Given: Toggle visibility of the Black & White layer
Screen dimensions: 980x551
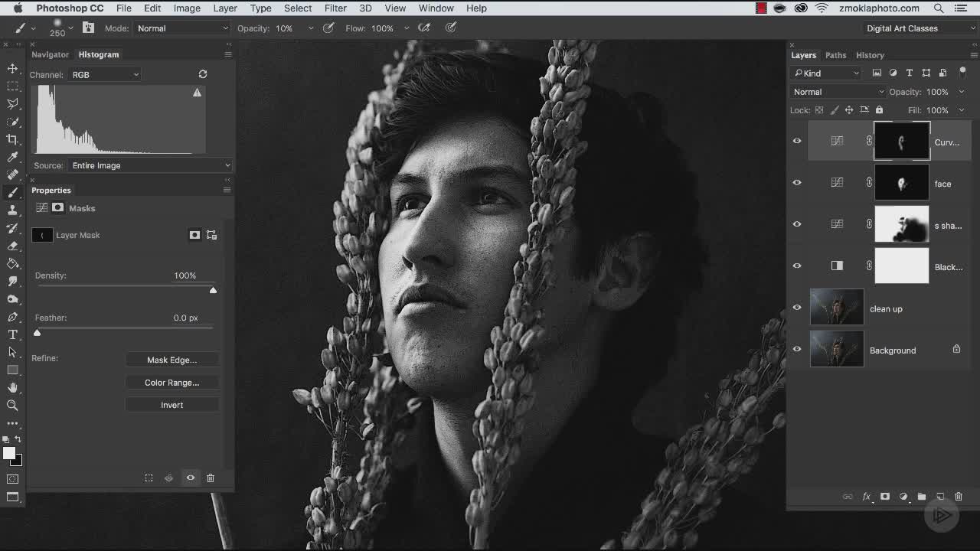Looking at the screenshot, I should click(x=797, y=266).
